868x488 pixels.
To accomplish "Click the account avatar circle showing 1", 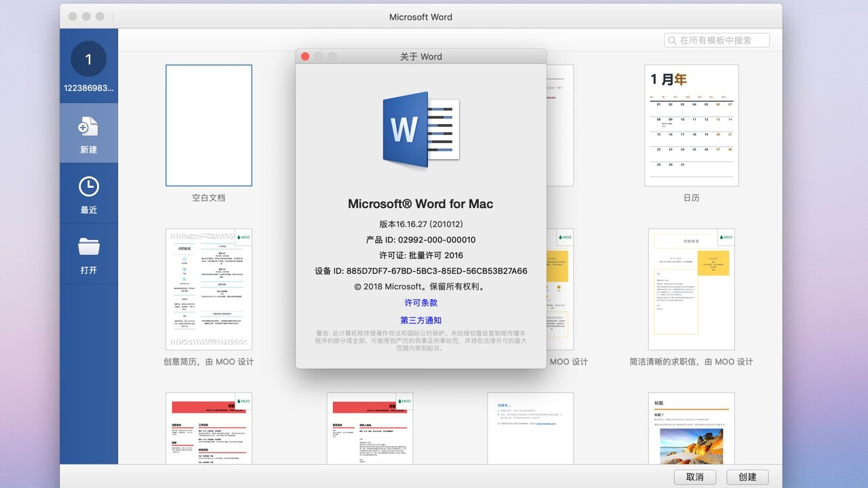I will tap(88, 59).
